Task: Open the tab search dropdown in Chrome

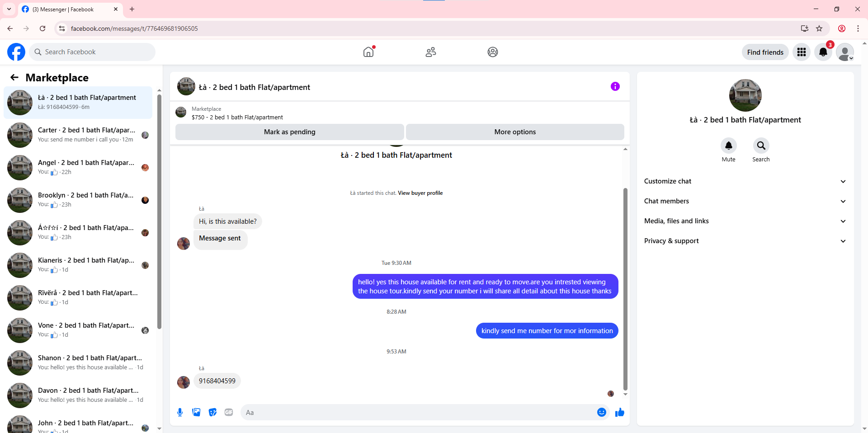Action: pos(9,9)
